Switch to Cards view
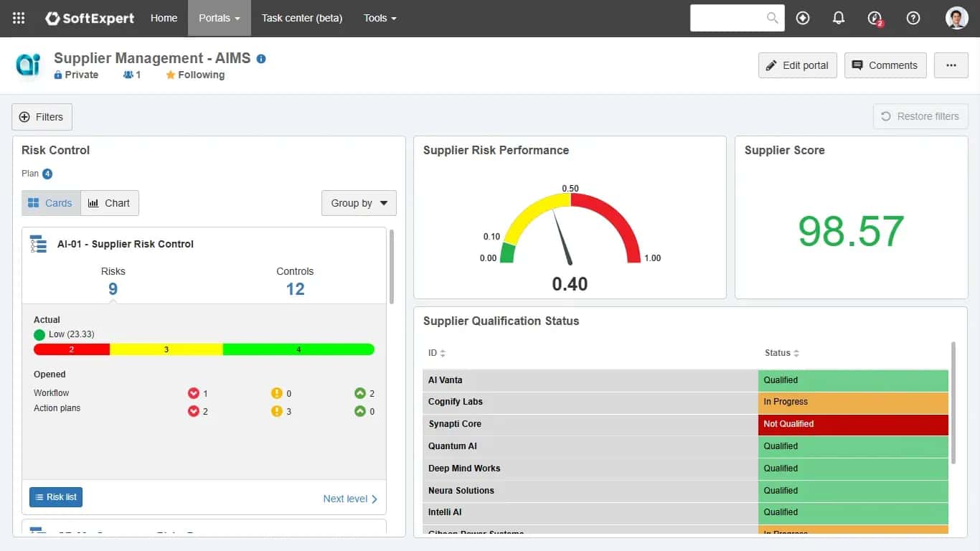 (x=51, y=203)
